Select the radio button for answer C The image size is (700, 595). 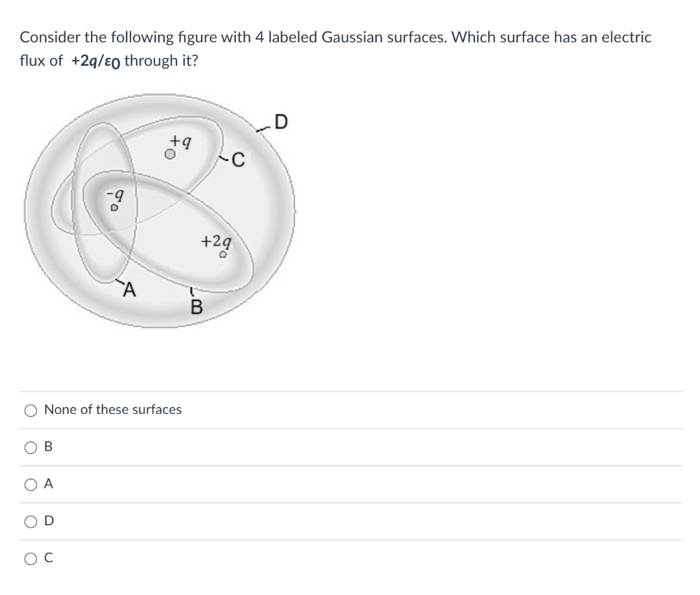[30, 560]
